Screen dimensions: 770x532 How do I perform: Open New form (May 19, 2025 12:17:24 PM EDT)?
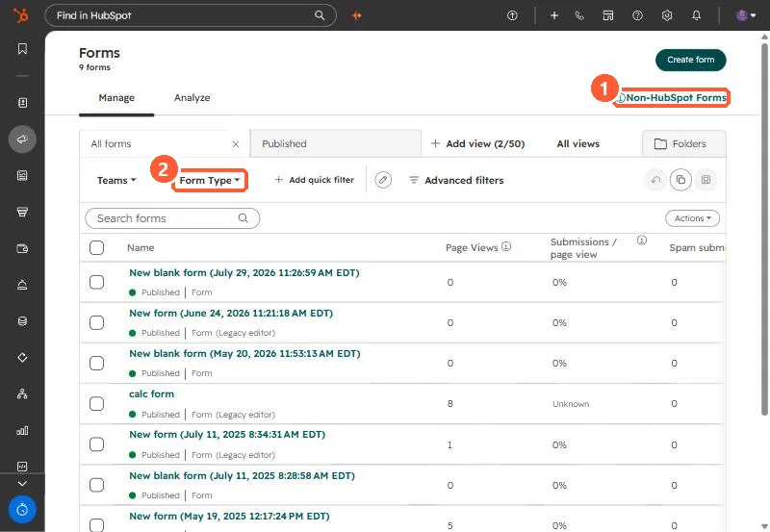pos(229,517)
